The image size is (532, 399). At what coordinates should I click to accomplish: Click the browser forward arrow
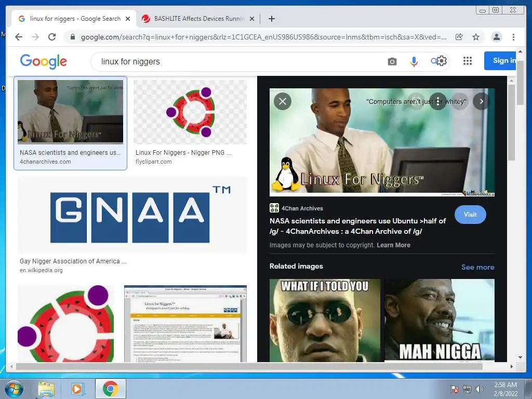coord(35,37)
